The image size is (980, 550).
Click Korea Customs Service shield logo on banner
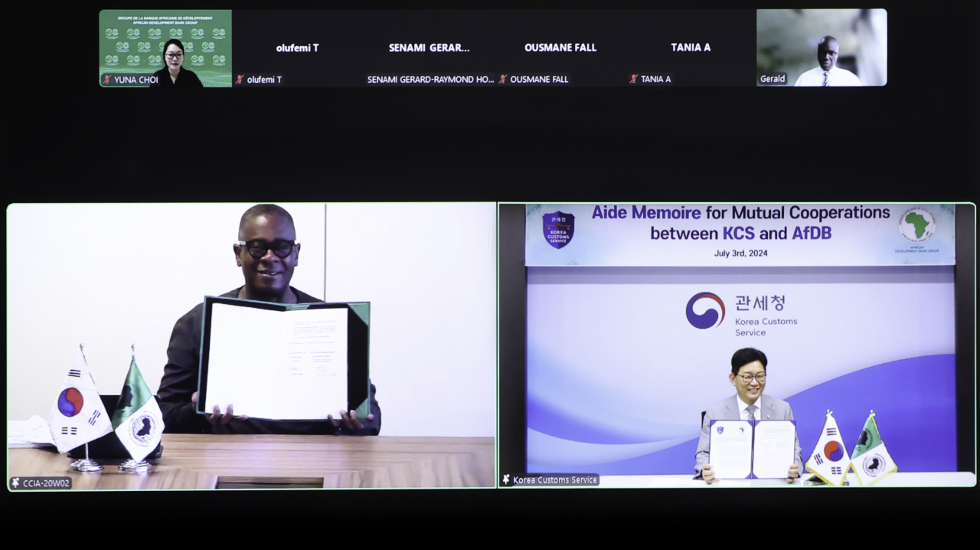(558, 230)
